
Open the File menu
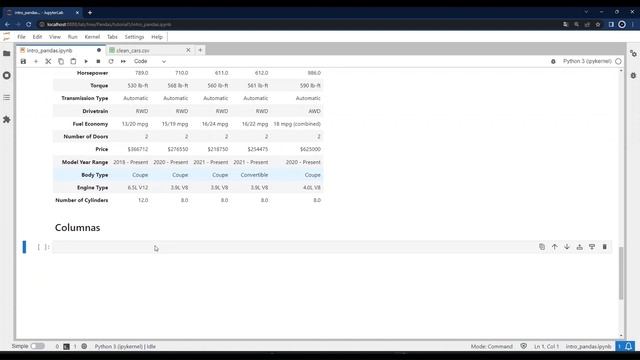tap(21, 37)
